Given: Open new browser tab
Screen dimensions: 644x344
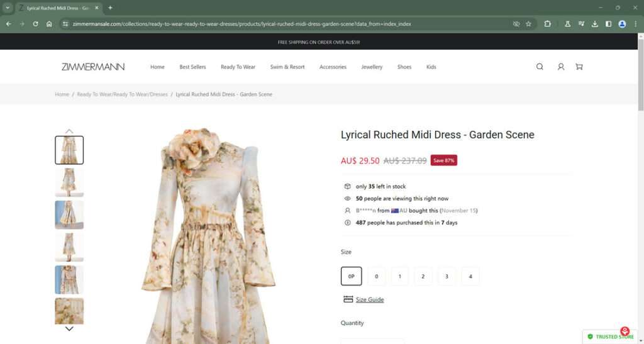Looking at the screenshot, I should click(110, 8).
